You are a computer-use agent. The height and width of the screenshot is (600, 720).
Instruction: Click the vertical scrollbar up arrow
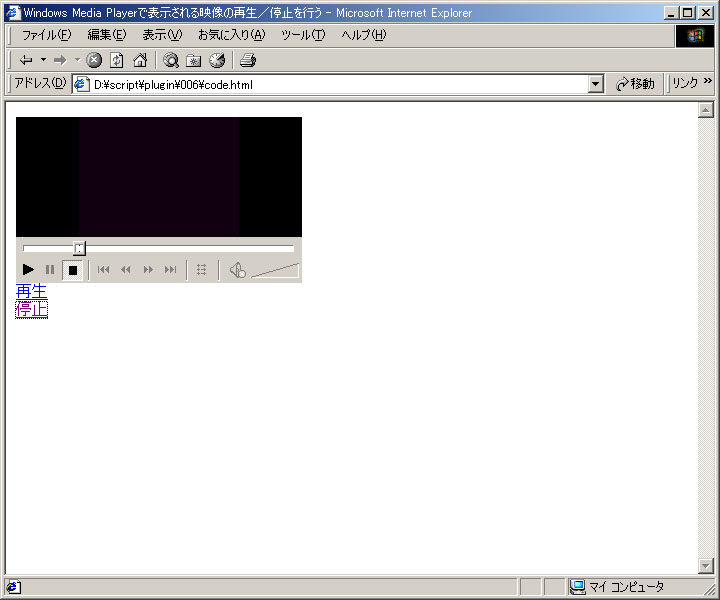(x=706, y=110)
